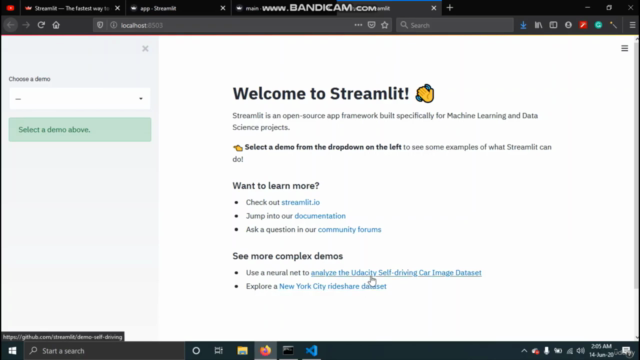Click the taskbar 'Start a search' box
Screen dimensions: 640x360
pos(104,351)
